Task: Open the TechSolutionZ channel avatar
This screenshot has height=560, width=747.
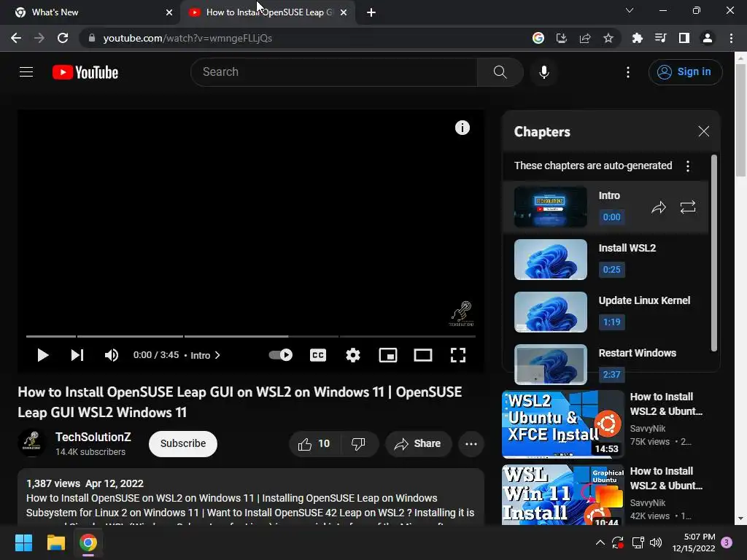Action: [31, 443]
